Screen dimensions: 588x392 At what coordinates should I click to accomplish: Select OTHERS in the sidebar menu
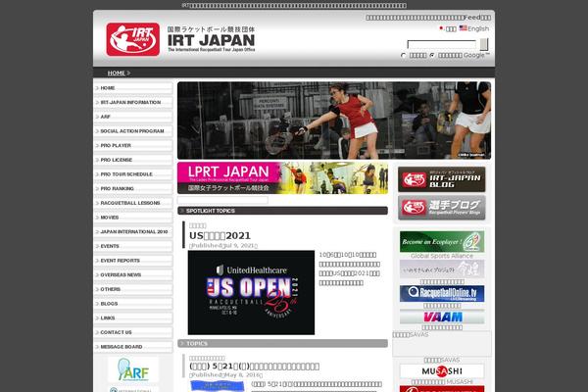click(133, 289)
